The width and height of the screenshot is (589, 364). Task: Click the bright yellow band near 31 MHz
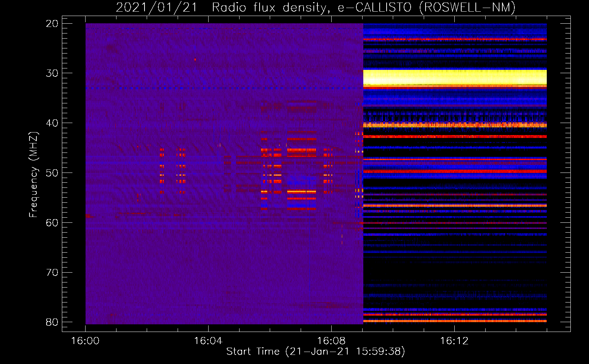pos(455,78)
